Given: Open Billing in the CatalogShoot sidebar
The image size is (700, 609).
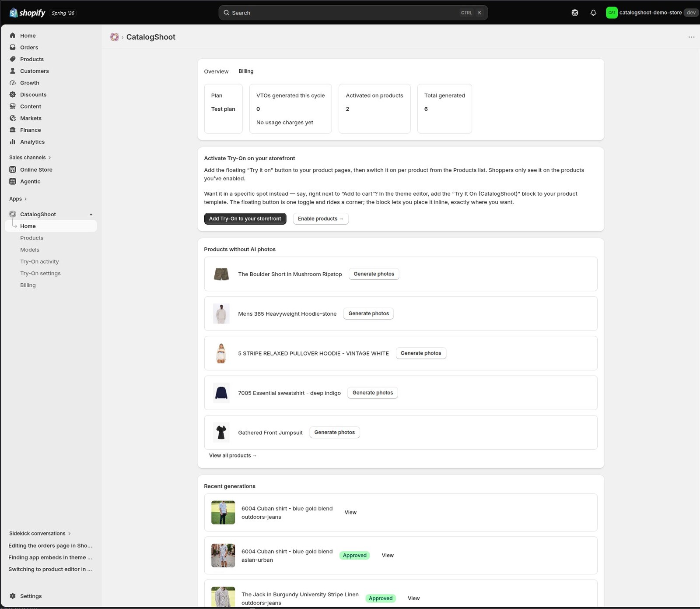Looking at the screenshot, I should (x=28, y=285).
